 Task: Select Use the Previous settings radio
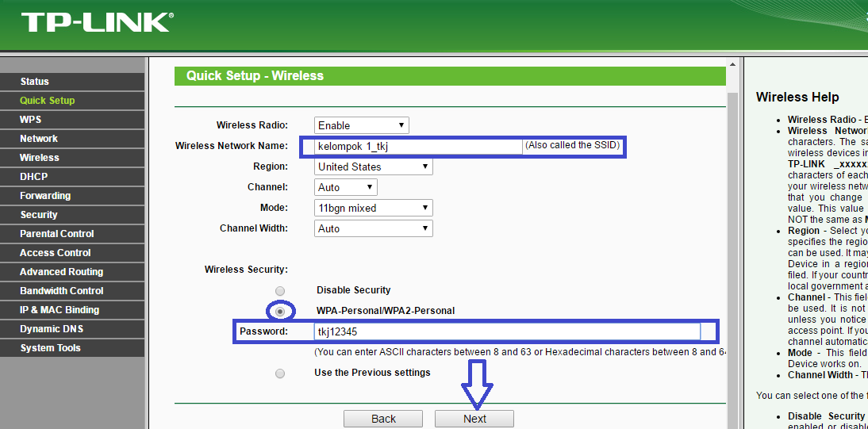coord(280,373)
